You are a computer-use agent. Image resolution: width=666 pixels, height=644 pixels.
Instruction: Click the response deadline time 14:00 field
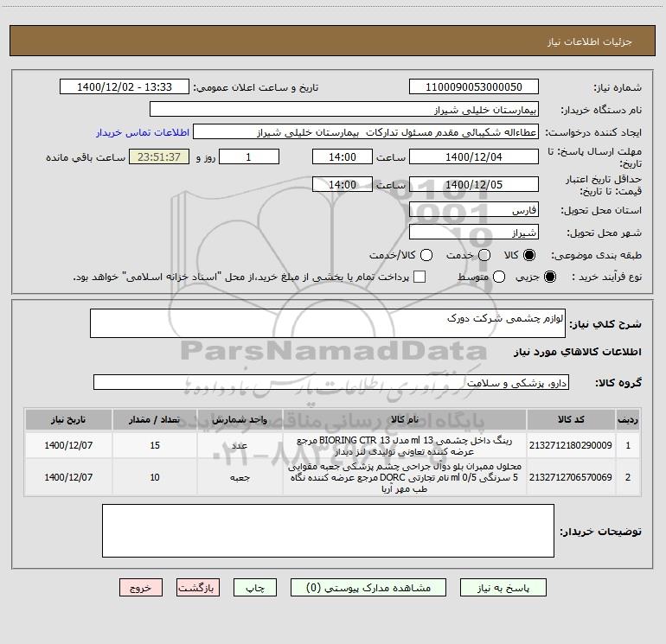coord(343,156)
